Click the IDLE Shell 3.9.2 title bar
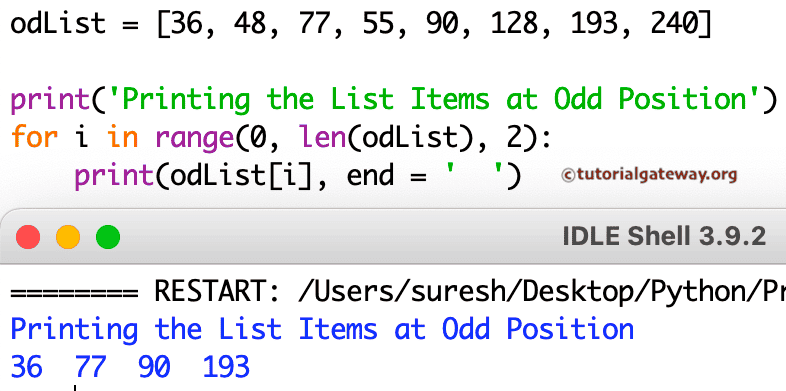The width and height of the screenshot is (786, 391). point(393,237)
